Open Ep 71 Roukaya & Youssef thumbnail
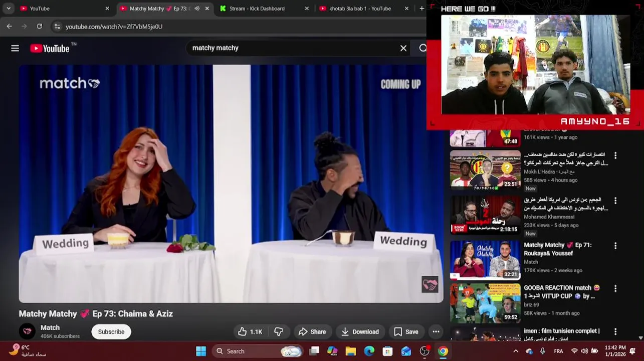Screen dimensions: 644x361 click(485, 260)
